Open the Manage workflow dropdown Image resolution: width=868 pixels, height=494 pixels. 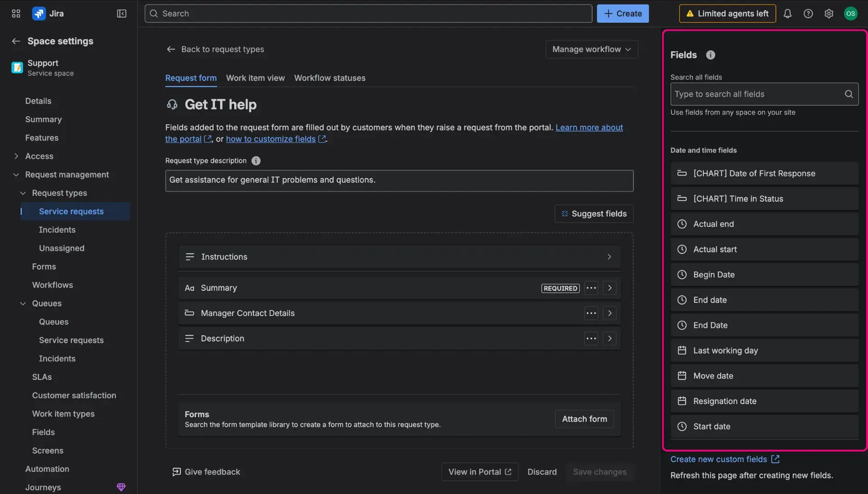point(591,49)
